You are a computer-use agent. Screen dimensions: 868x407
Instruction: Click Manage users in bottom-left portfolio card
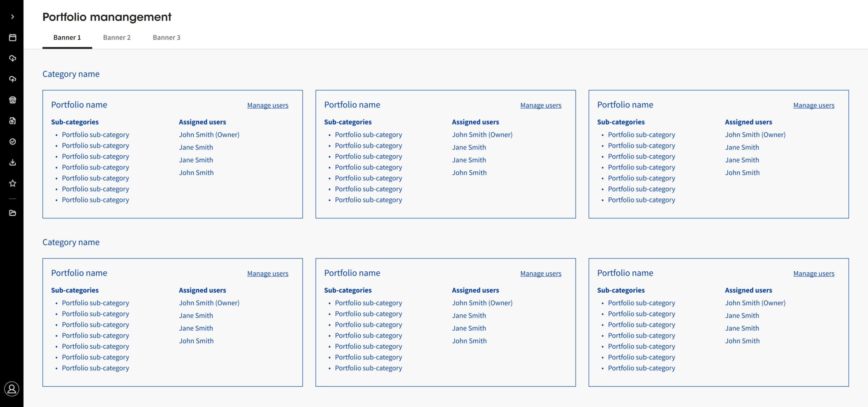pyautogui.click(x=268, y=274)
